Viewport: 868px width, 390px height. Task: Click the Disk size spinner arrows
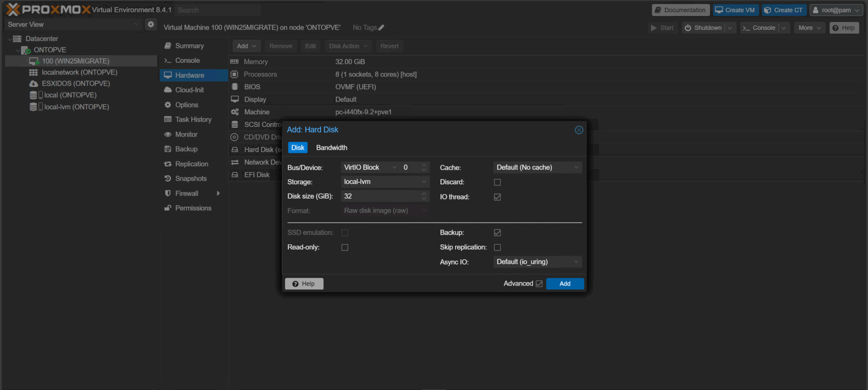(x=424, y=196)
